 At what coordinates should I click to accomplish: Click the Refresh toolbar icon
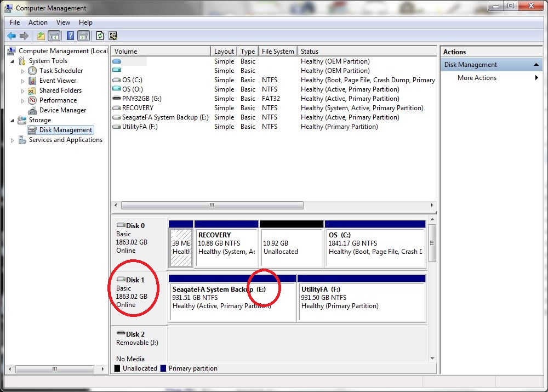pos(100,36)
